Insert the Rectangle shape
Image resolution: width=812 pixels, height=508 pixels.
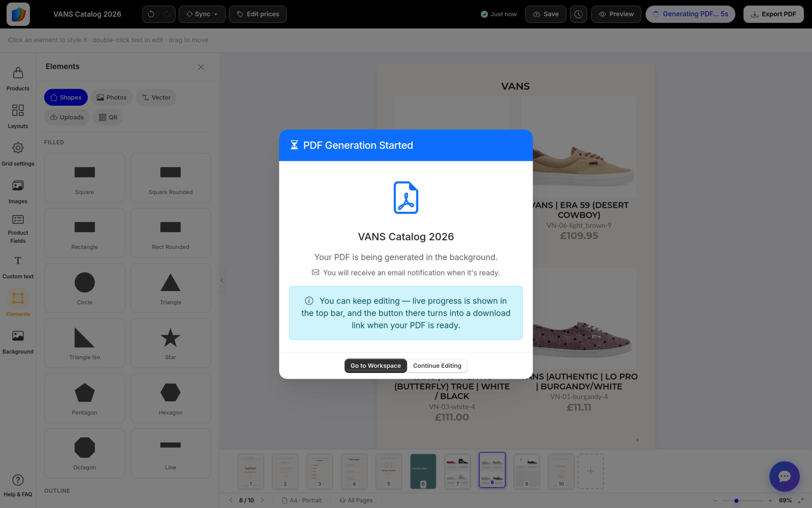click(x=85, y=233)
